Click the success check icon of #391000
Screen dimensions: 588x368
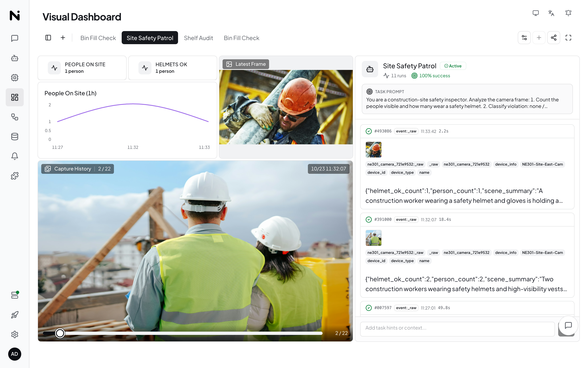369,220
